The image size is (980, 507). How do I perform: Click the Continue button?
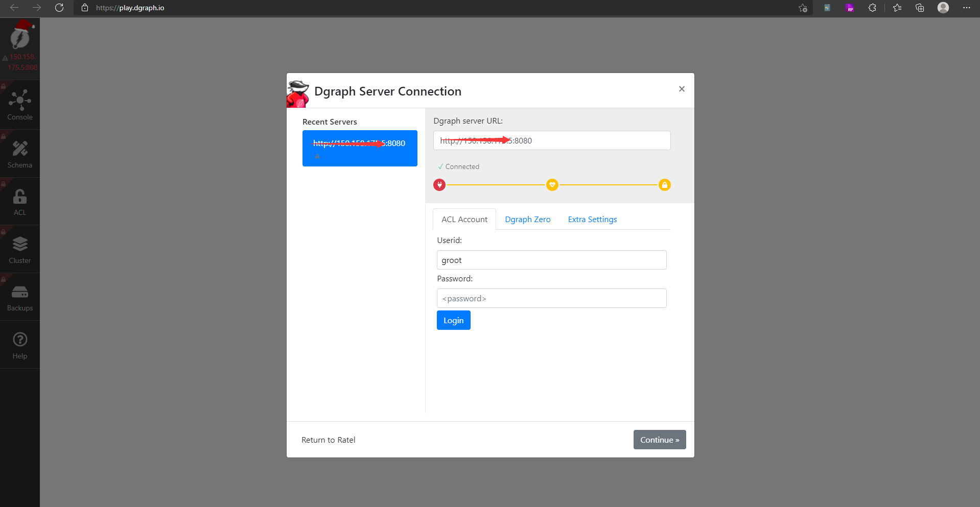(x=660, y=440)
